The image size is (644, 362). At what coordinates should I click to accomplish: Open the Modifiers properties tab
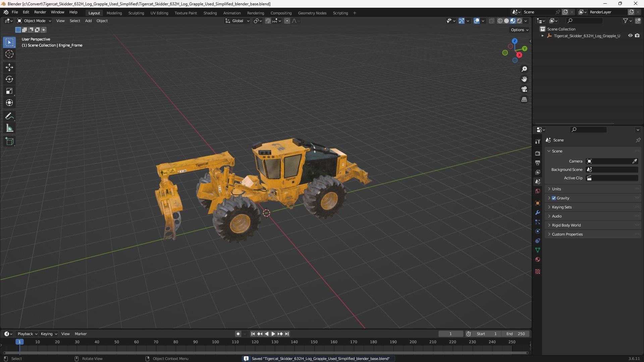(x=538, y=213)
